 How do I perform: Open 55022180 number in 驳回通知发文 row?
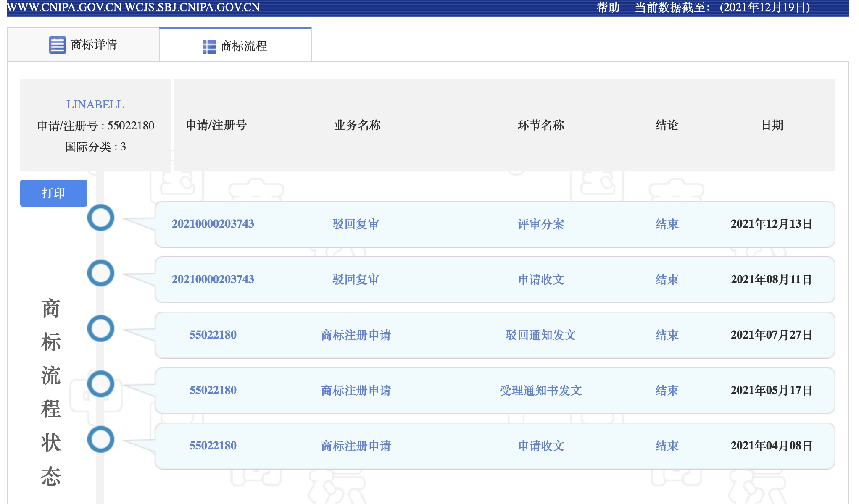coord(213,335)
